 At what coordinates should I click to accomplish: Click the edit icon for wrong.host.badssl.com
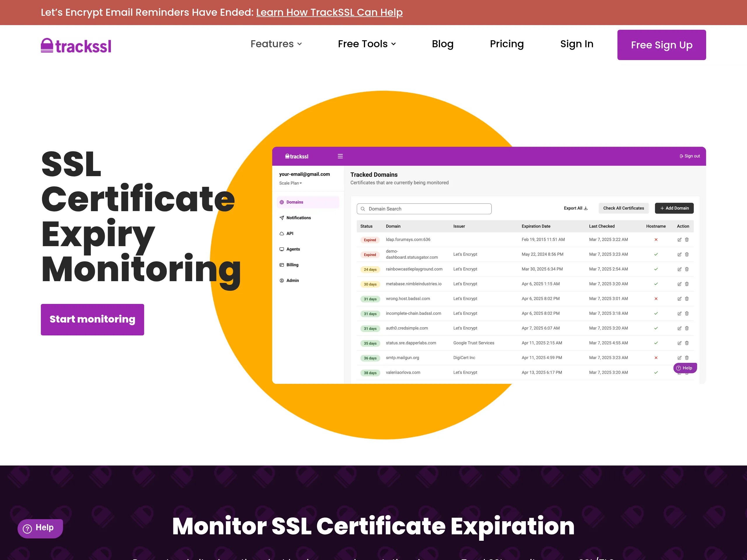pos(679,299)
